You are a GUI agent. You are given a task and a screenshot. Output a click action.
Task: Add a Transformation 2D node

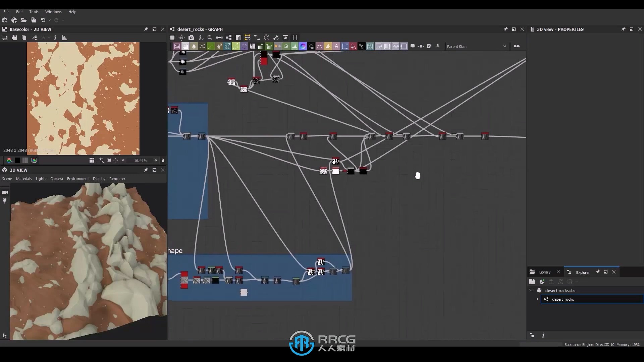pyautogui.click(x=345, y=47)
